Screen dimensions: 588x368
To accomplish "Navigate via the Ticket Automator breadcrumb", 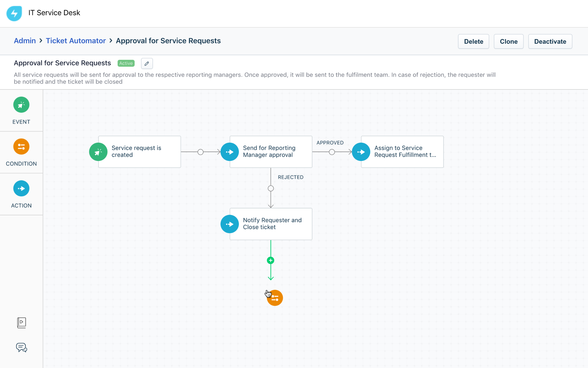I will pos(76,41).
